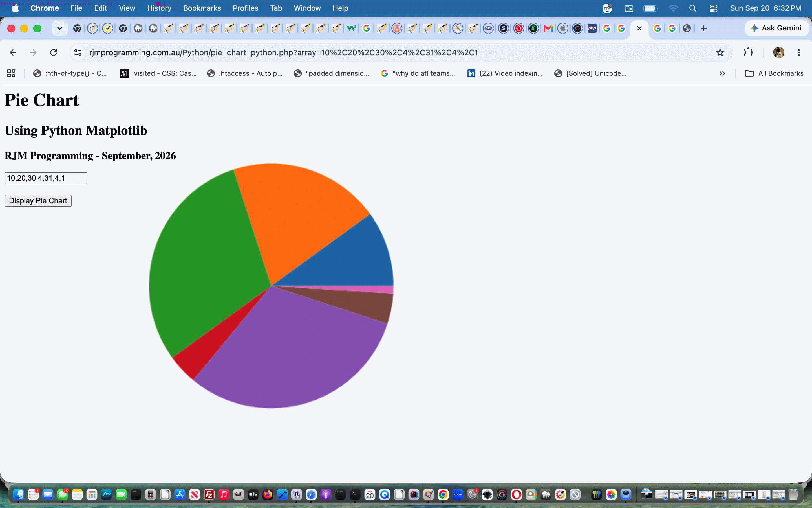Open the Window menu
Viewport: 812px width, 508px height.
307,8
